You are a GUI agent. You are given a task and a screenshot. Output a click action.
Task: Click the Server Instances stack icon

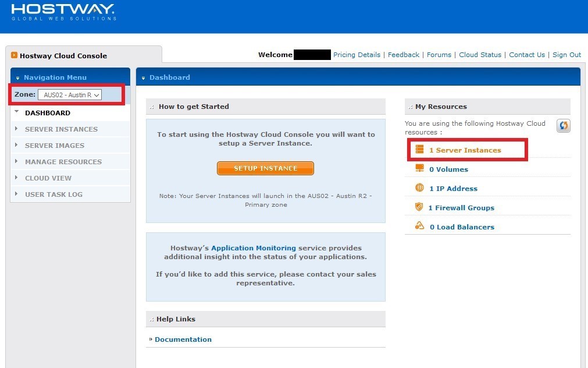pos(419,150)
